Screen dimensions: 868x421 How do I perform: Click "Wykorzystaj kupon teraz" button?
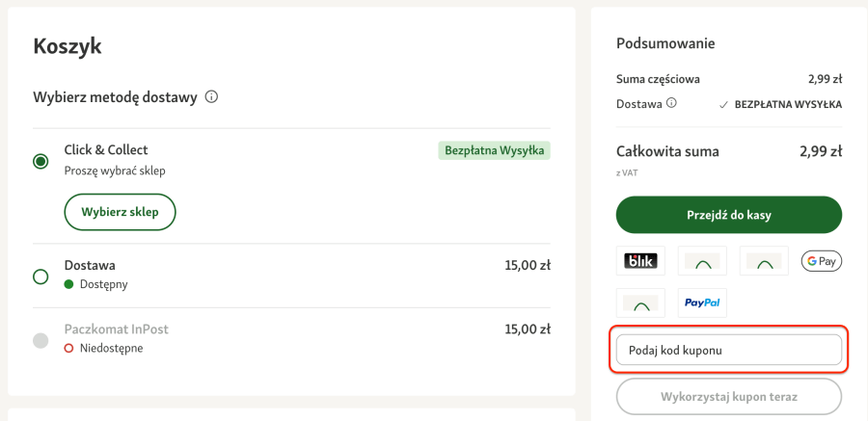tap(728, 396)
